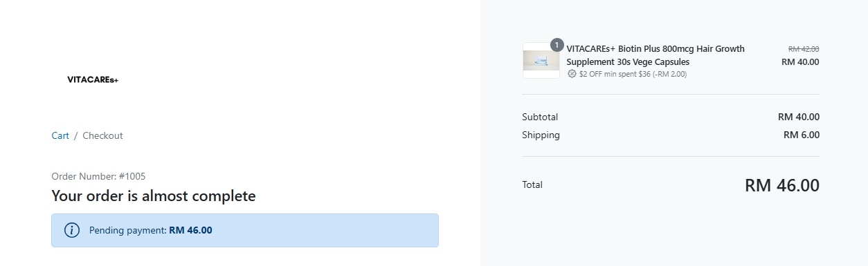The width and height of the screenshot is (868, 266).
Task: Click the Pending payment RM 46.00 banner
Action: click(245, 230)
